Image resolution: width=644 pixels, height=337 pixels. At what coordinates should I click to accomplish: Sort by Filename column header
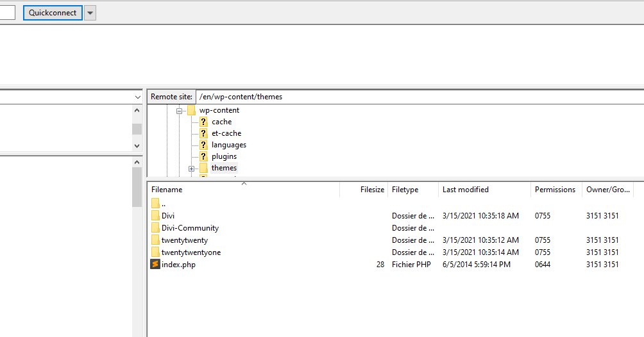167,190
